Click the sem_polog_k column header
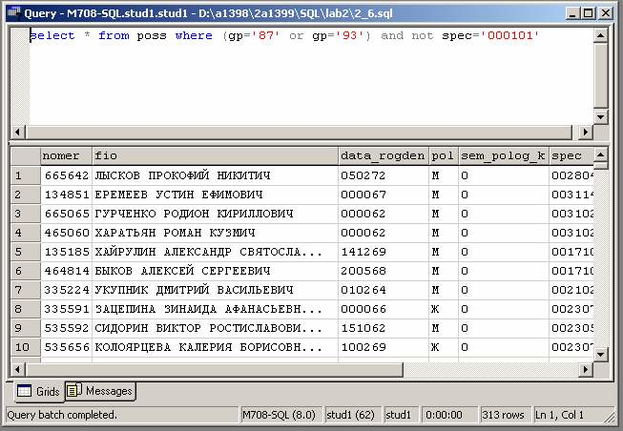This screenshot has height=431, width=623. coord(502,156)
